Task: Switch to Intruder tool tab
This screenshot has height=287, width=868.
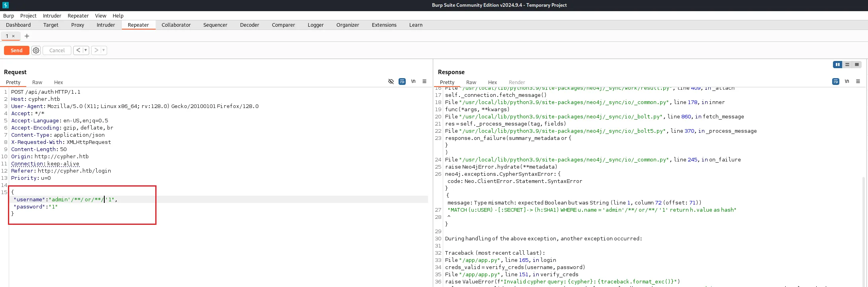Action: tap(106, 25)
